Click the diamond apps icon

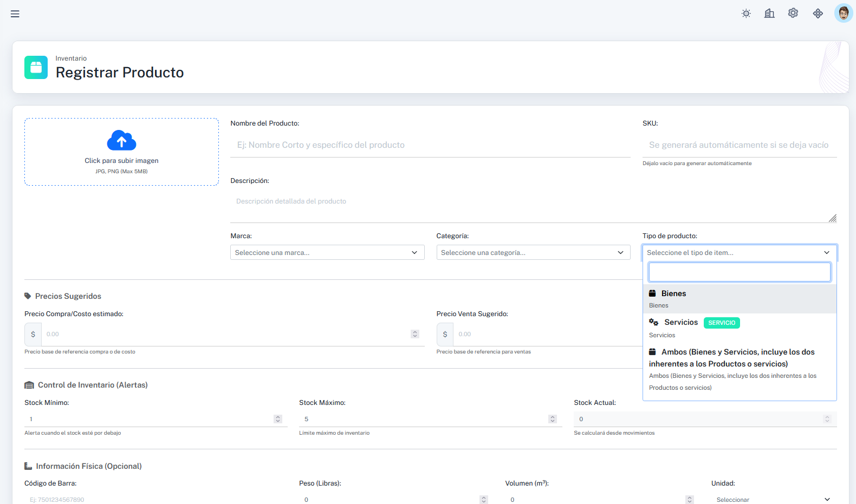(818, 14)
